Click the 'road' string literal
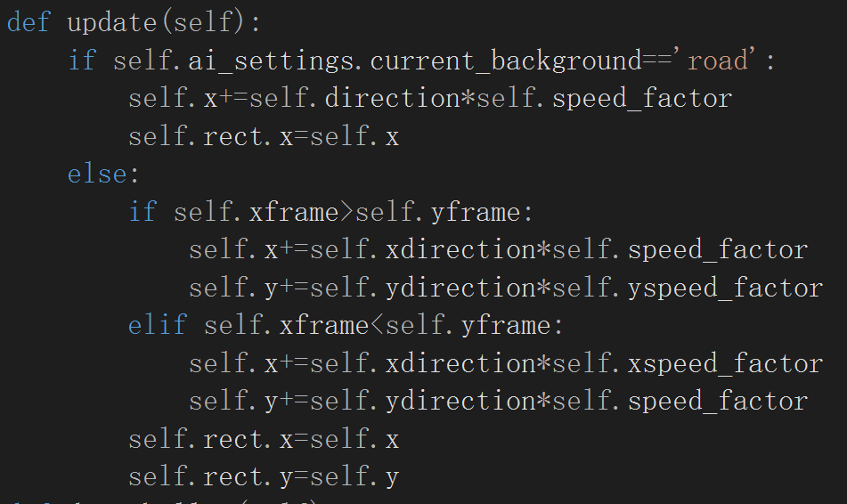The width and height of the screenshot is (847, 504). pos(718,60)
